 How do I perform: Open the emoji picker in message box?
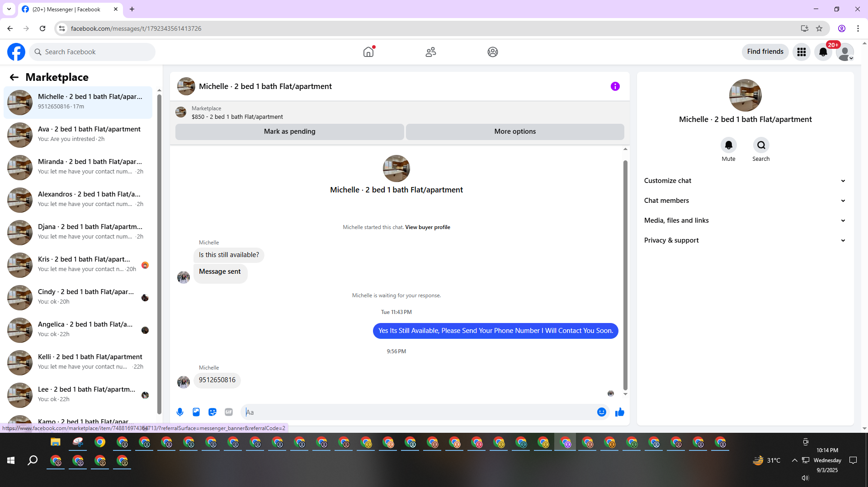click(x=602, y=412)
